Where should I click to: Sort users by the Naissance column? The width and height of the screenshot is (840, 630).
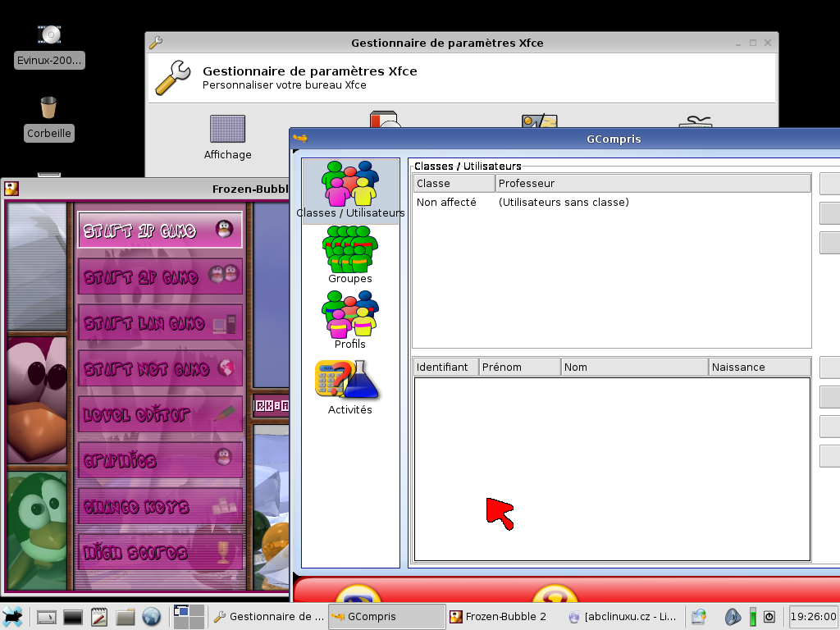coord(760,367)
